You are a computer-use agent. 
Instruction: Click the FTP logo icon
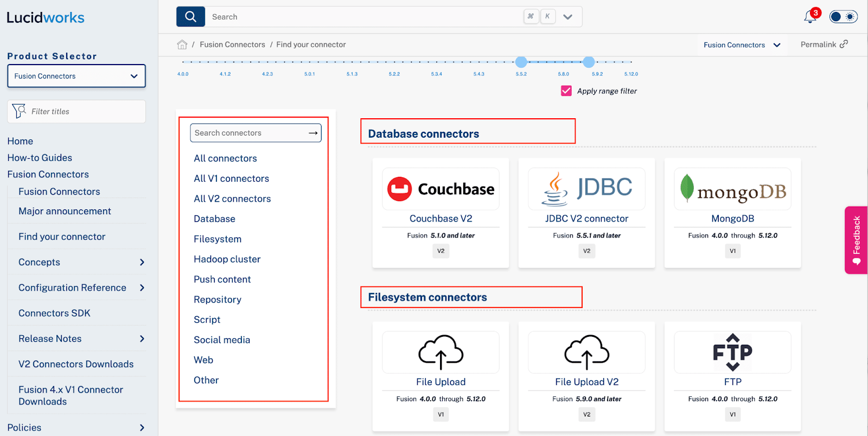click(732, 352)
